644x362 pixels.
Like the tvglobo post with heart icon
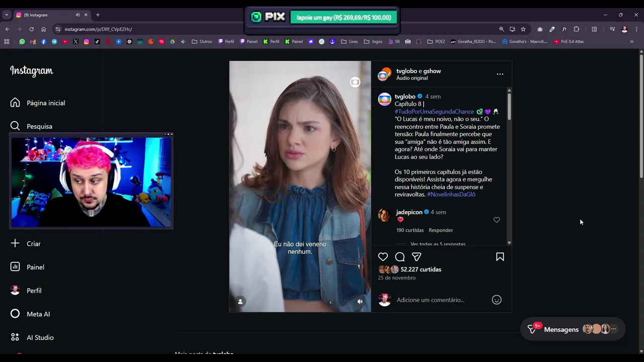(383, 257)
